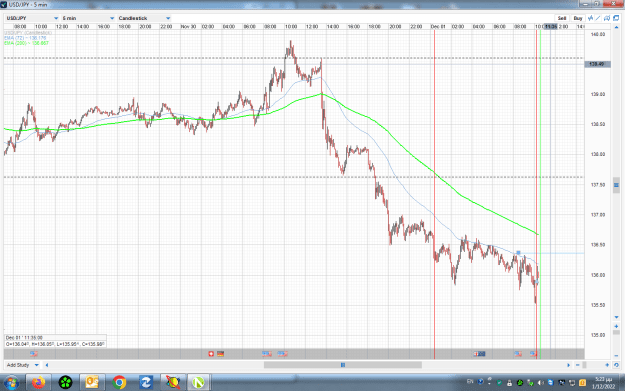The height and width of the screenshot is (391, 625).
Task: Click the EN language indicator in tray
Action: [x=470, y=382]
